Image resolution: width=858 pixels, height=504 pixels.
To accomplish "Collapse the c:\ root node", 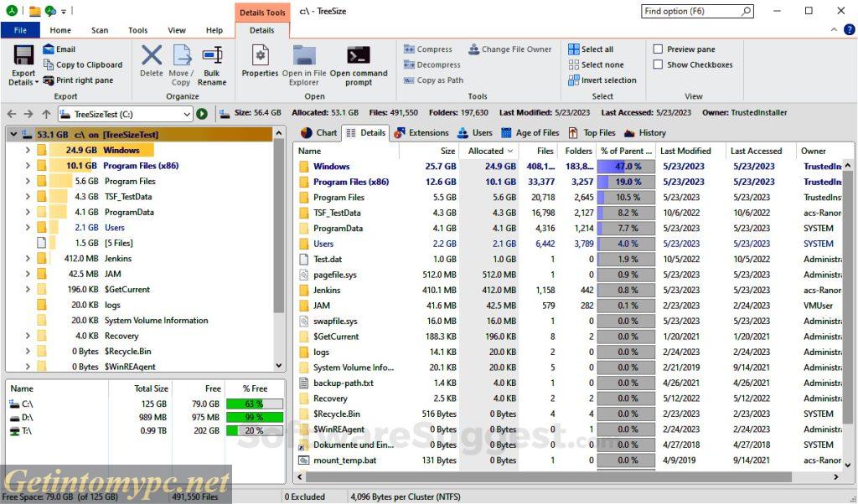I will point(13,134).
